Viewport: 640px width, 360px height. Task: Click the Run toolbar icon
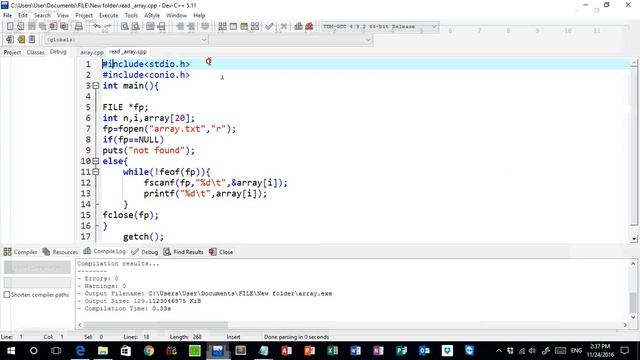(233, 27)
